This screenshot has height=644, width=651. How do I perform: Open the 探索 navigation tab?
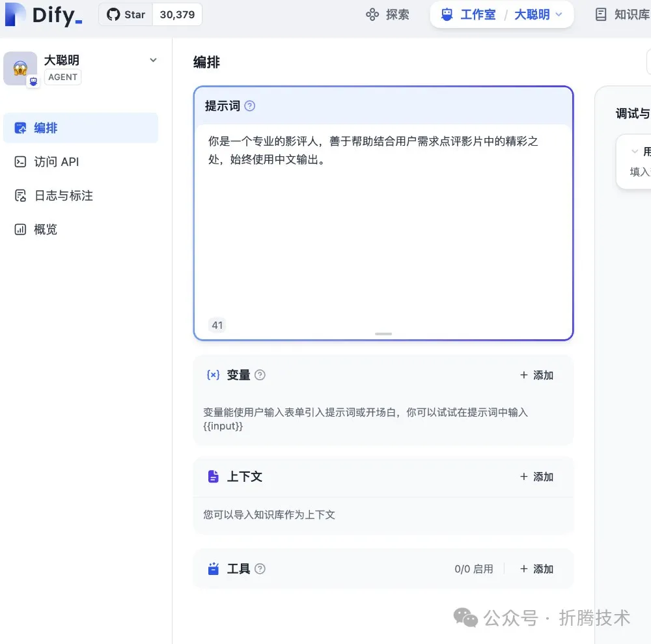click(x=387, y=14)
